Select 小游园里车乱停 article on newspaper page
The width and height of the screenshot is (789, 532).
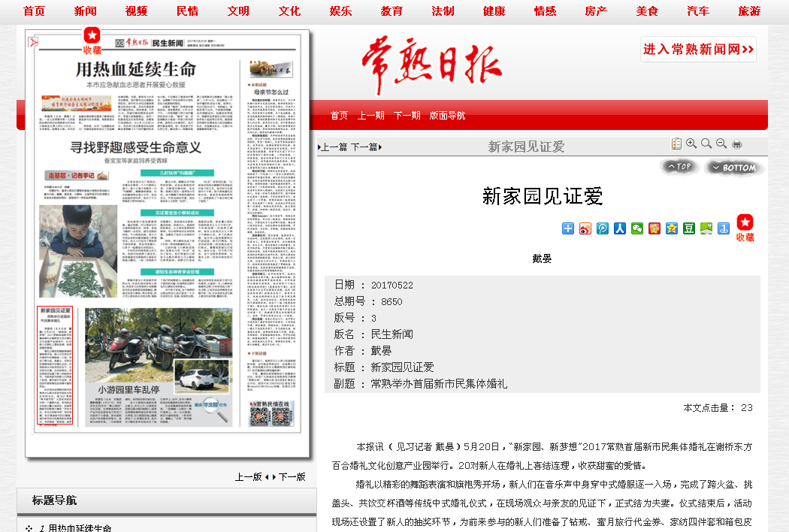[x=128, y=389]
